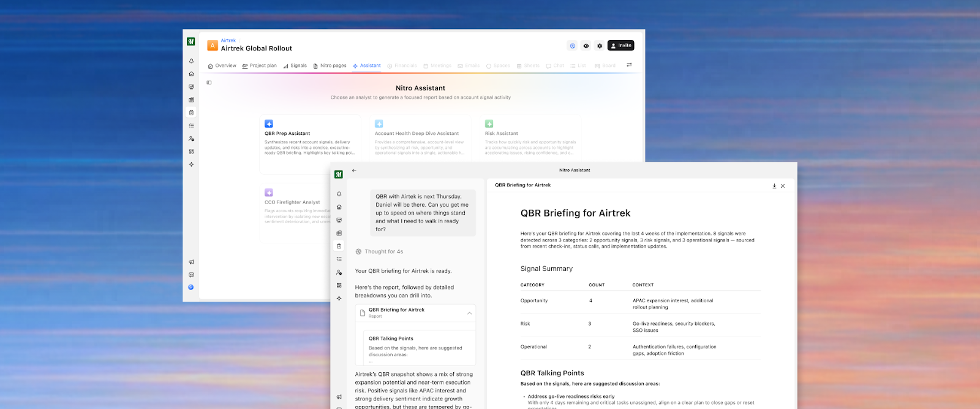This screenshot has width=980, height=409.
Task: Click the sparkle icon in front window sidebar
Action: 339,299
